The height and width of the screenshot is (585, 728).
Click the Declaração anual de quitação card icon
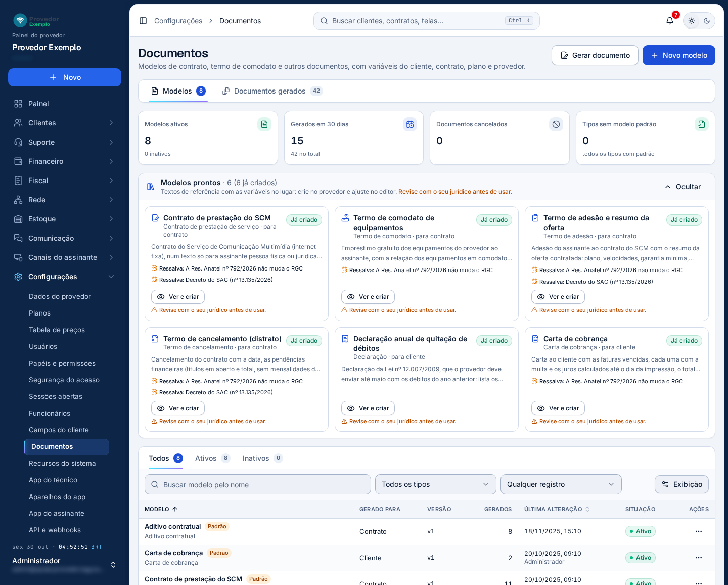coord(345,339)
